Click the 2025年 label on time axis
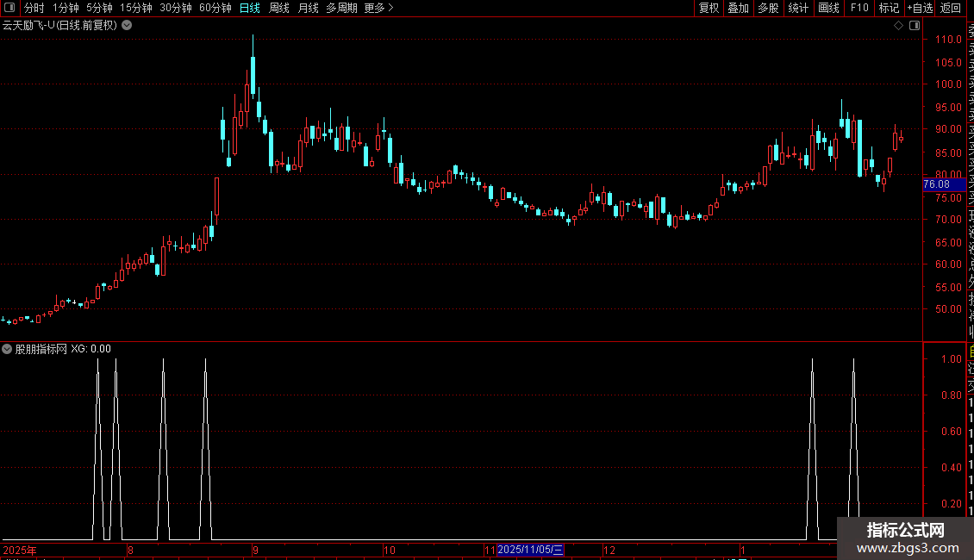 coord(20,550)
